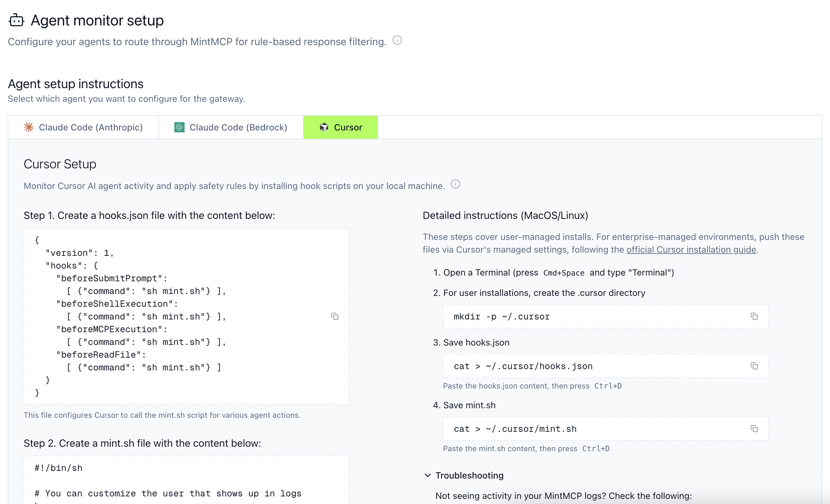Click the Cursor cube logo in the active tab
This screenshot has width=830, height=504.
tap(323, 127)
